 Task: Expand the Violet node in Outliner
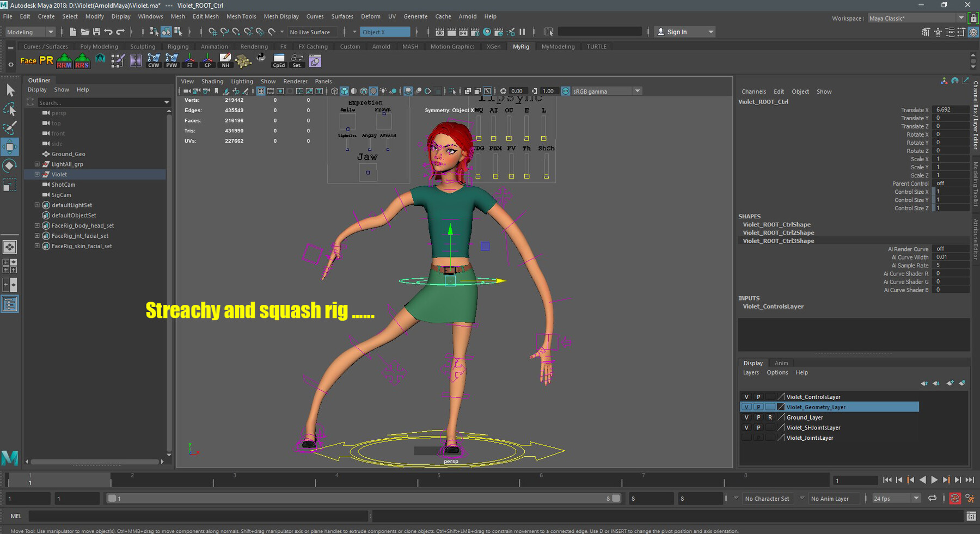pyautogui.click(x=37, y=175)
